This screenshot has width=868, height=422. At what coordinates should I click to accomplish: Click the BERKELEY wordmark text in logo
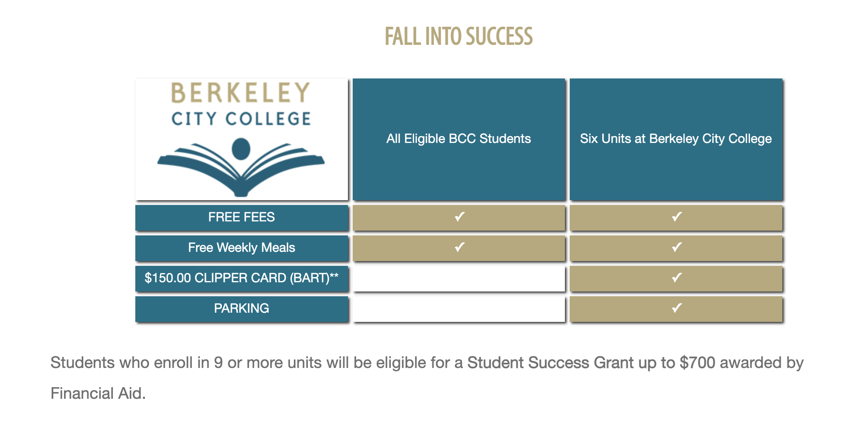[241, 93]
